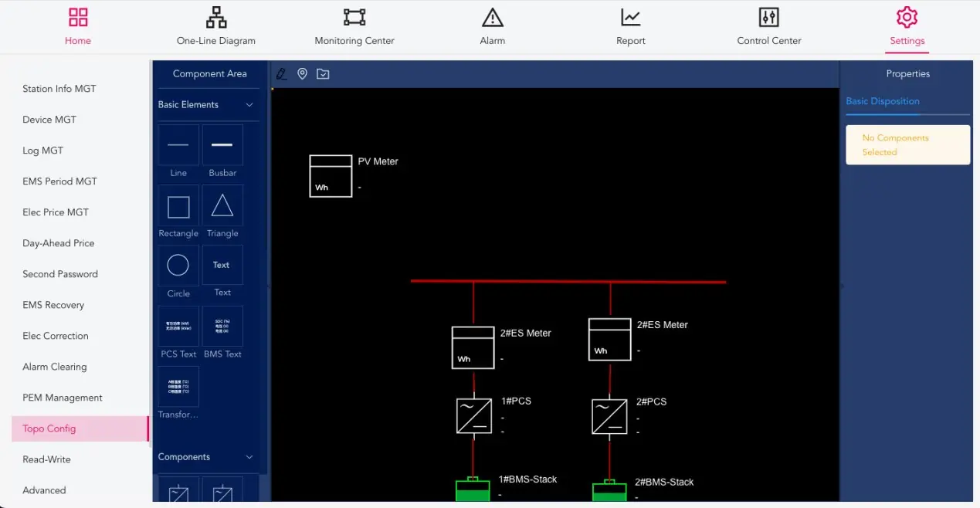
Task: Open EMS Recovery settings
Action: click(x=53, y=305)
